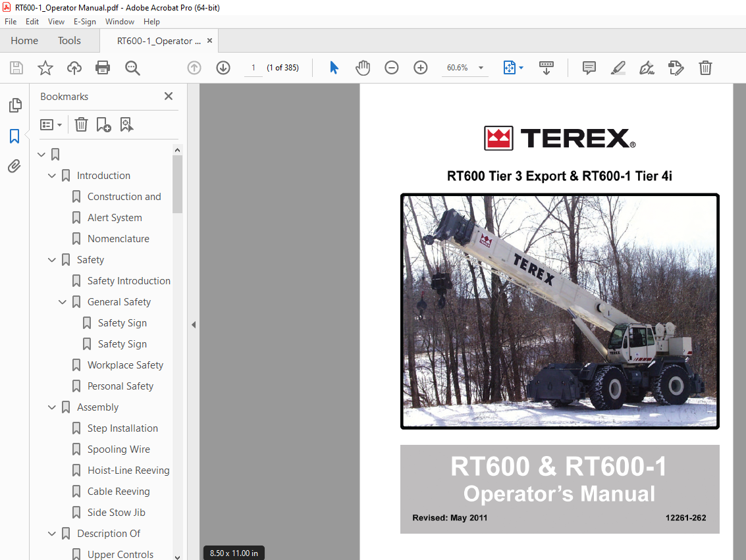Switch to the Tools tab
This screenshot has width=746, height=560.
pyautogui.click(x=69, y=40)
